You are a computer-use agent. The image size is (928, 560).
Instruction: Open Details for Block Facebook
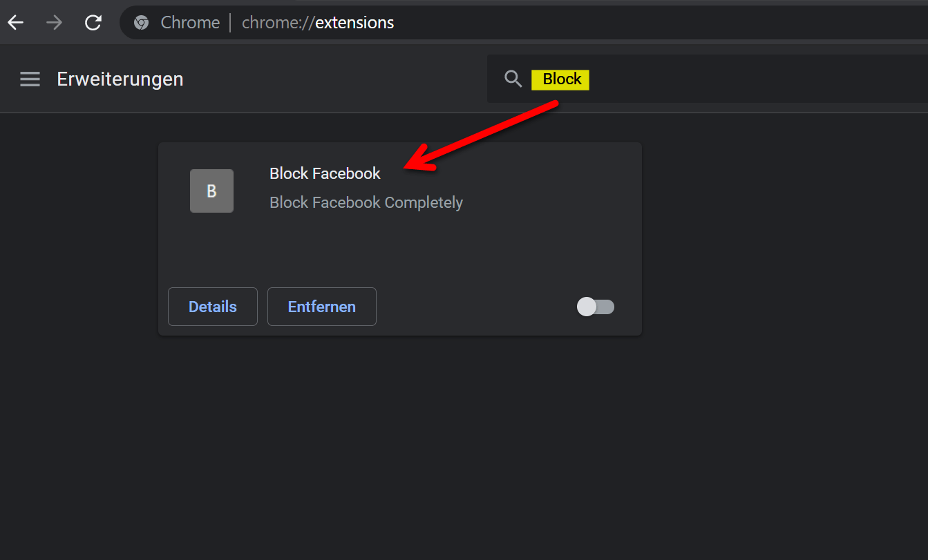pyautogui.click(x=213, y=307)
